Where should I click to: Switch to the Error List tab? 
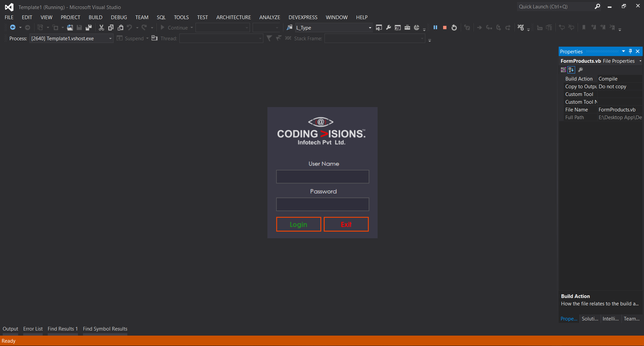[x=33, y=329]
